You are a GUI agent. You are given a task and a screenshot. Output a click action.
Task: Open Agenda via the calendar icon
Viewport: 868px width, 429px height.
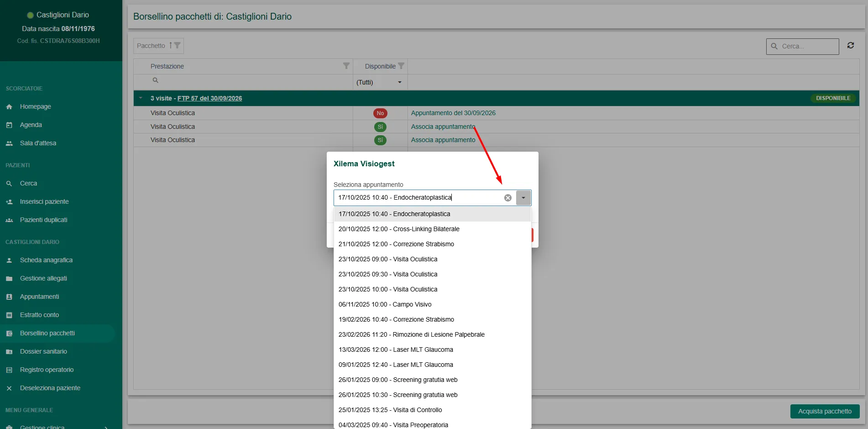coord(9,125)
